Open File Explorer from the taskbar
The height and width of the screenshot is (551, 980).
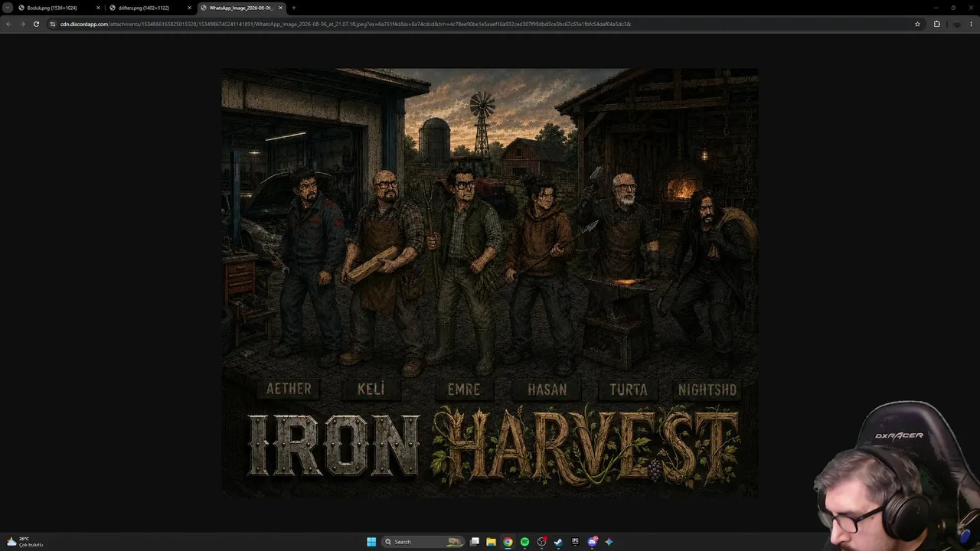[491, 542]
